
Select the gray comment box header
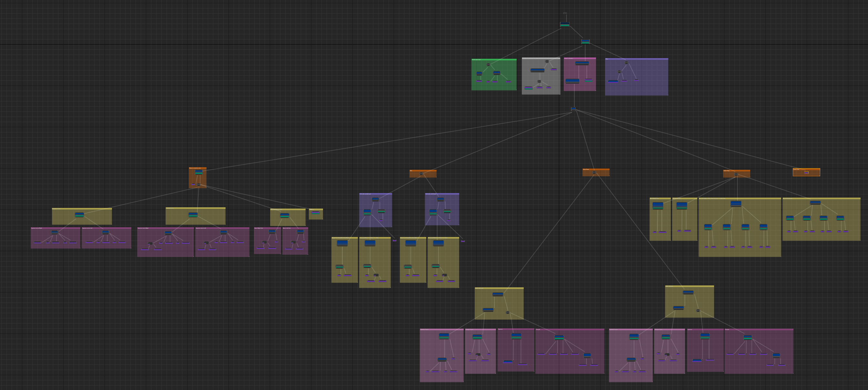(x=540, y=58)
